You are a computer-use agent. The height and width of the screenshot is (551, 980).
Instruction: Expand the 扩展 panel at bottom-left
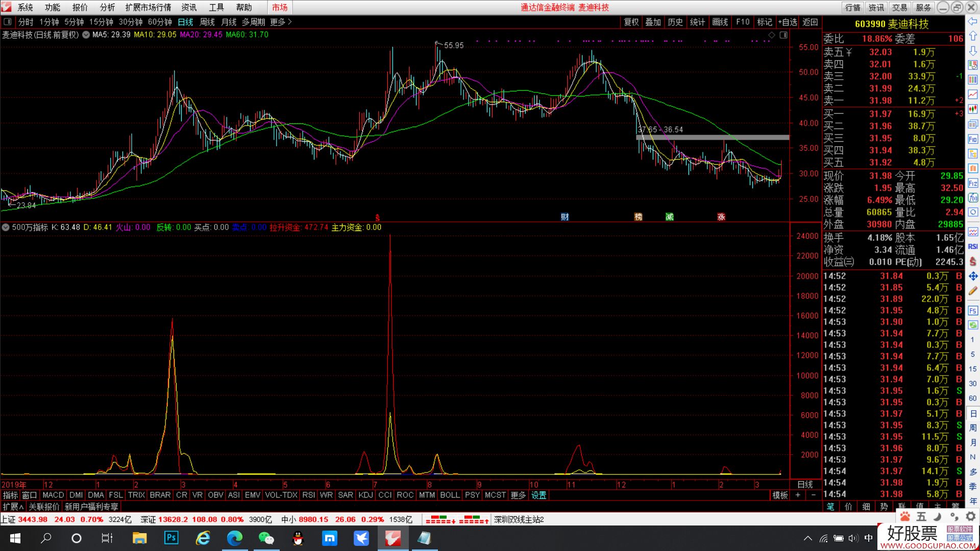(x=13, y=507)
